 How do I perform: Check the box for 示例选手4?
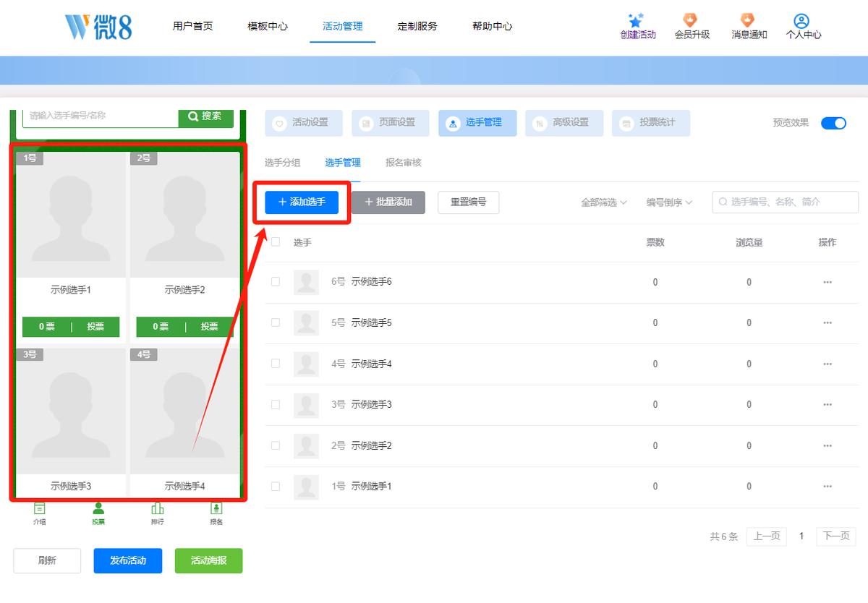tap(276, 364)
